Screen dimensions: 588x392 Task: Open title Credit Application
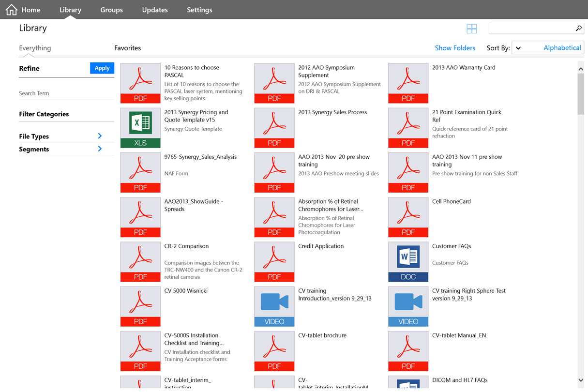(321, 246)
